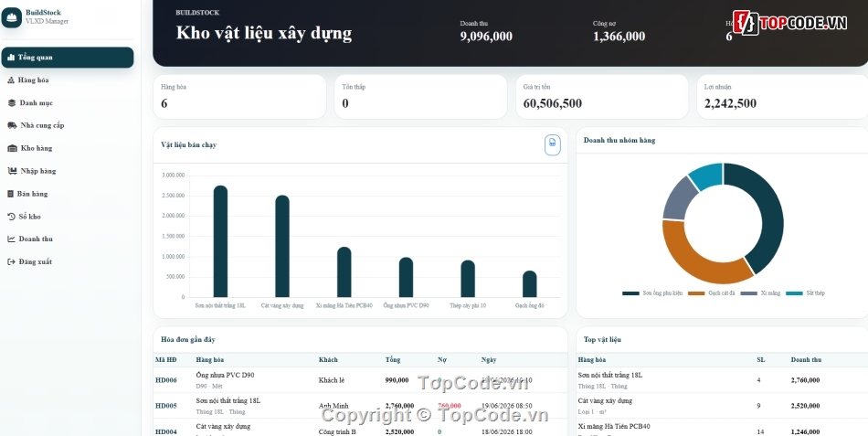View the Sổ kho ledger
Screen dimensions: 868x436
point(68,217)
